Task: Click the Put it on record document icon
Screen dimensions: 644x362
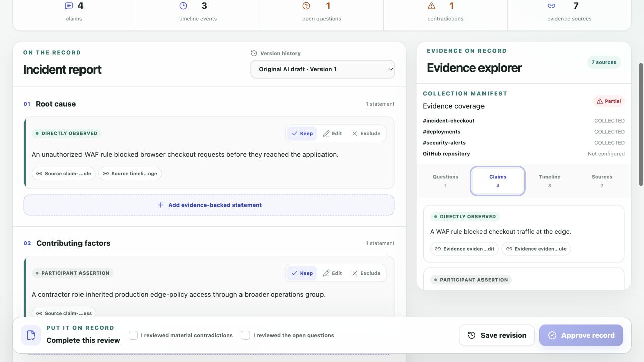Action: (x=31, y=335)
